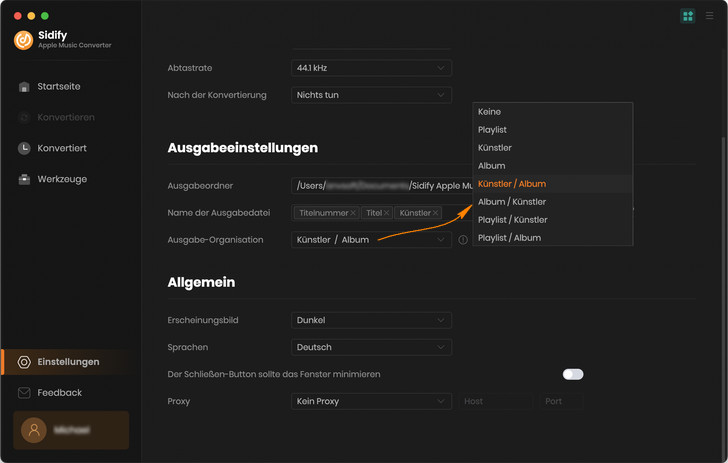Viewport: 728px width, 463px height.
Task: Remove the Künstler tag from filename
Action: [436, 213]
